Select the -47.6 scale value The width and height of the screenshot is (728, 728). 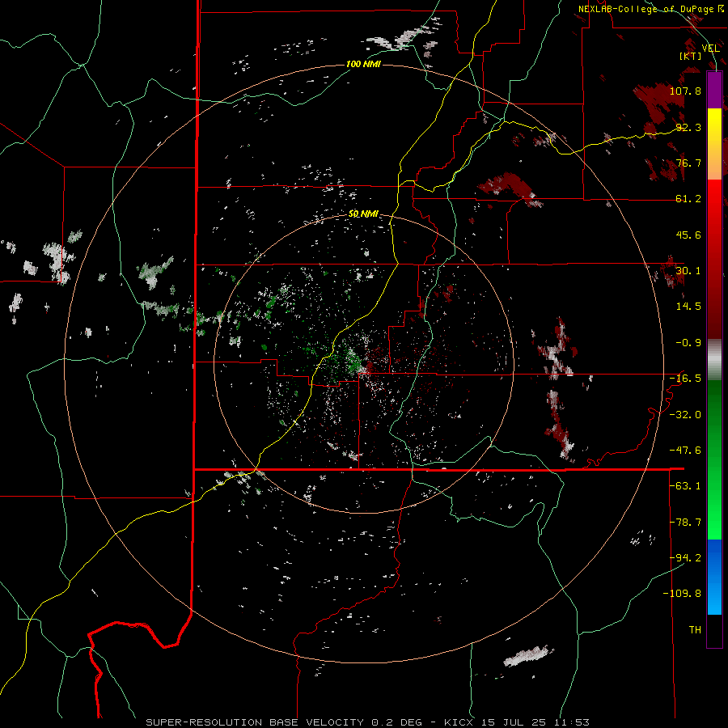[x=685, y=451]
